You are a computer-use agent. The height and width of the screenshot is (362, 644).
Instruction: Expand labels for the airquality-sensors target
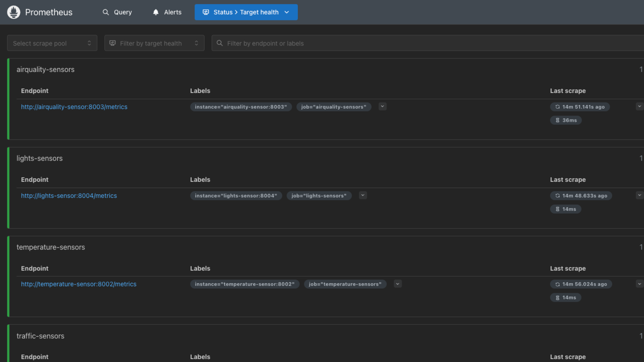tap(382, 107)
